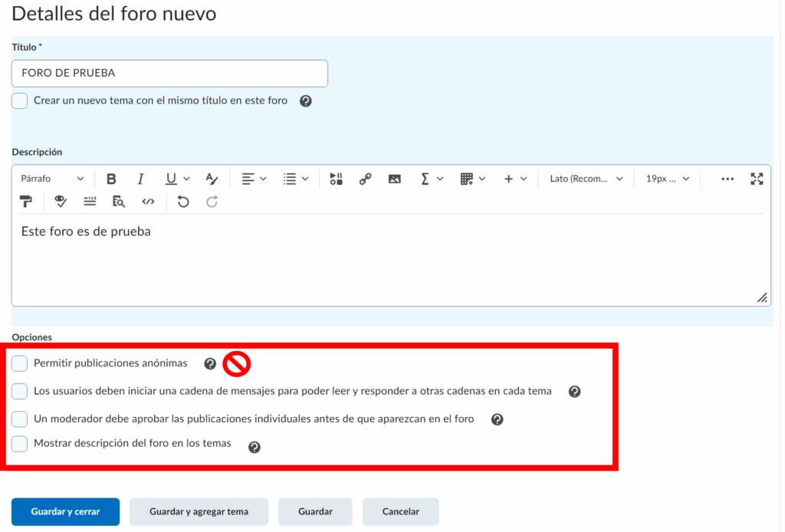Screen dimensions: 785x532
Task: Click the undo arrow in the editor
Action: pos(182,202)
